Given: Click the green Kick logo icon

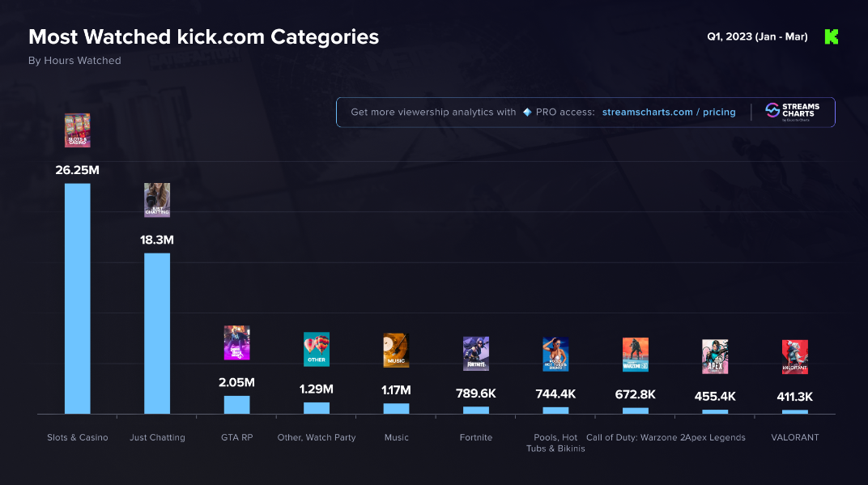Looking at the screenshot, I should click(x=831, y=36).
